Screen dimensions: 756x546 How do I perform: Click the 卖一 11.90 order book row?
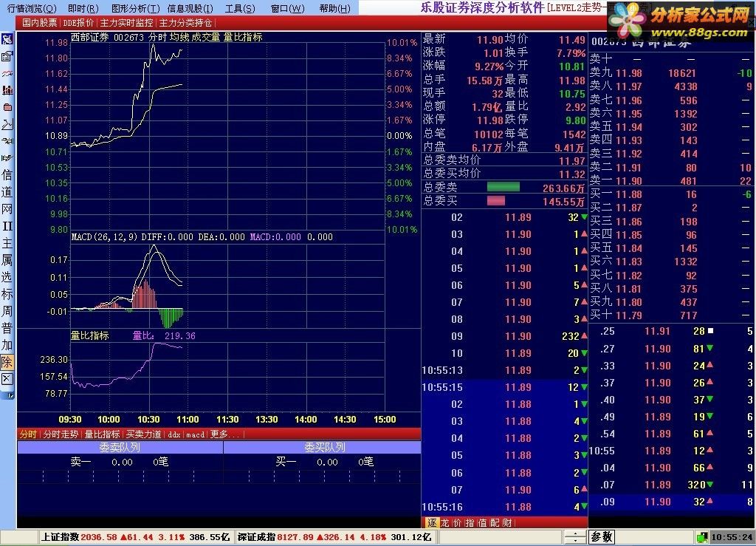[x=671, y=181]
